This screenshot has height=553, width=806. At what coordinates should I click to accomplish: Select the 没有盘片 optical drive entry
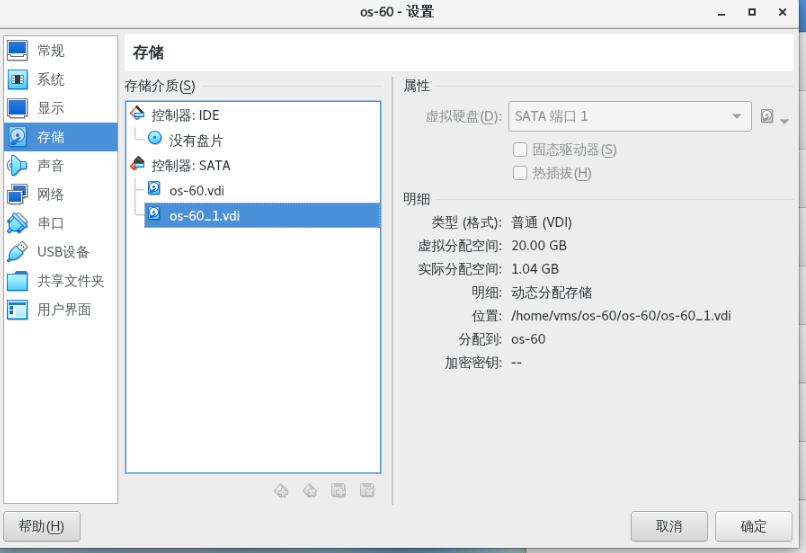(195, 140)
